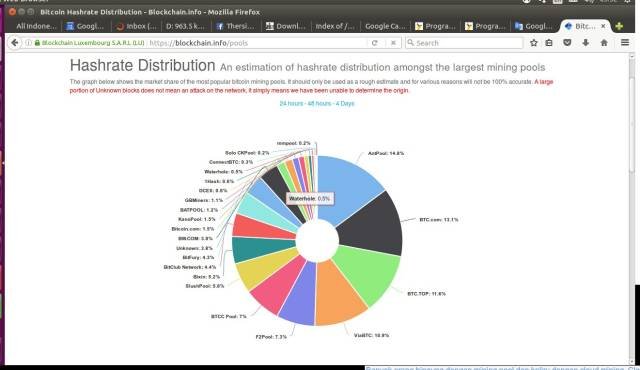Switch to the Thersi... Facebook tab
640x370 pixels.
[x=236, y=26]
